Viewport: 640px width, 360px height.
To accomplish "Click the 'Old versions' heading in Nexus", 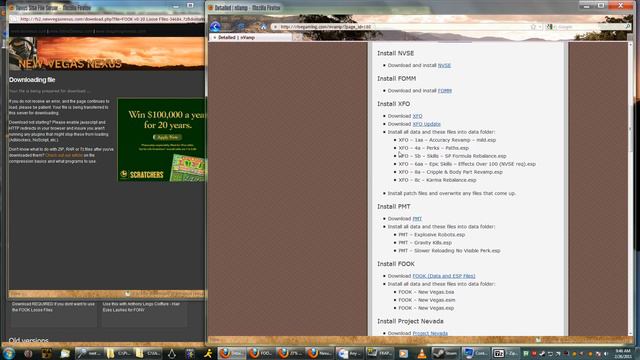I will 28,340.
